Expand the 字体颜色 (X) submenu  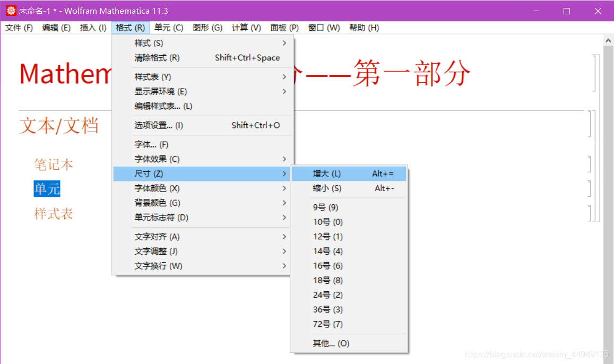click(x=202, y=188)
